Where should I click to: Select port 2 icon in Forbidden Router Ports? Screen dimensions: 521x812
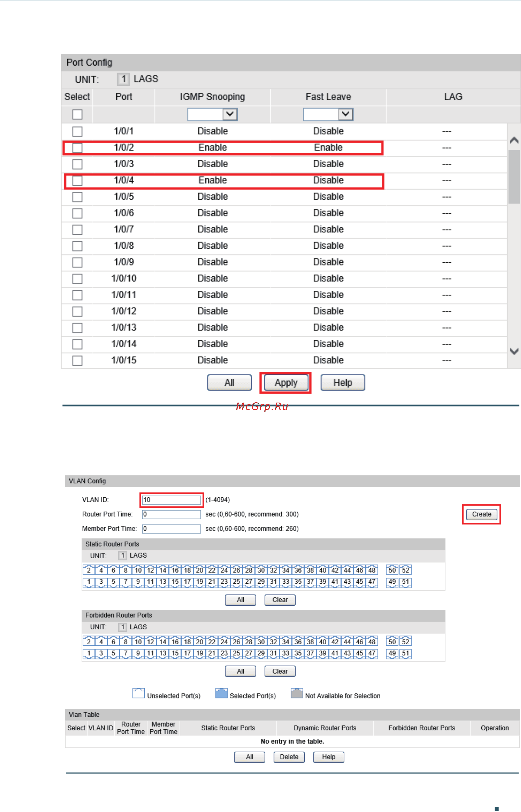(89, 641)
